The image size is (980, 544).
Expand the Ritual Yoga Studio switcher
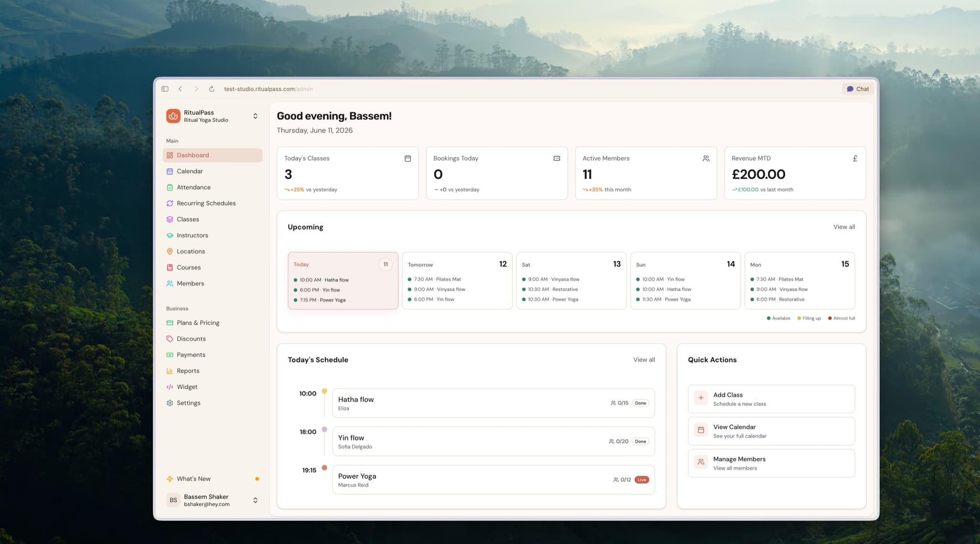[x=256, y=116]
